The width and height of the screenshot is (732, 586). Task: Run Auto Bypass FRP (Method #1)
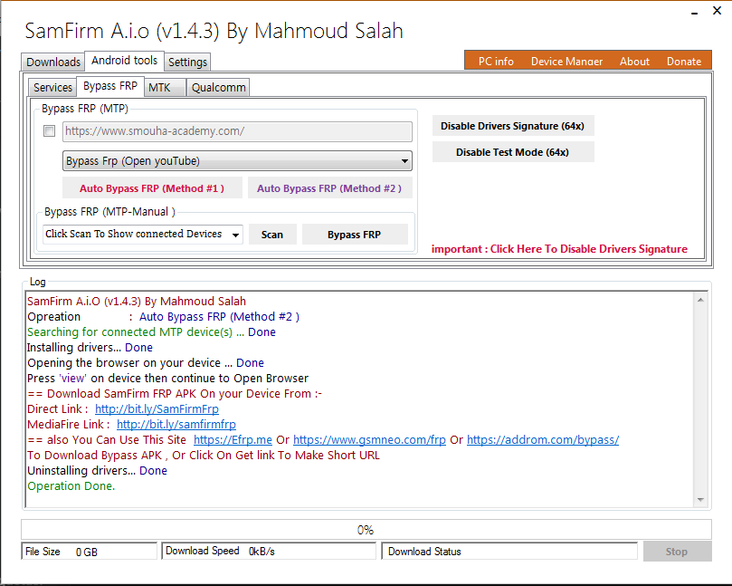pyautogui.click(x=152, y=188)
